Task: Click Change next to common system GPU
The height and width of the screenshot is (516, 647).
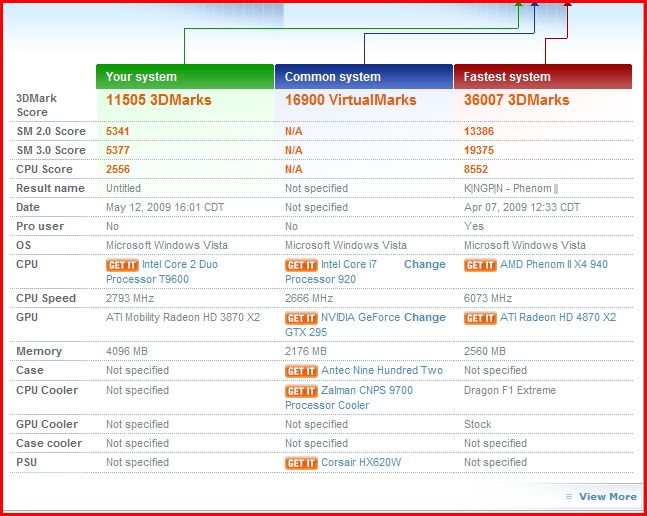Action: click(425, 317)
